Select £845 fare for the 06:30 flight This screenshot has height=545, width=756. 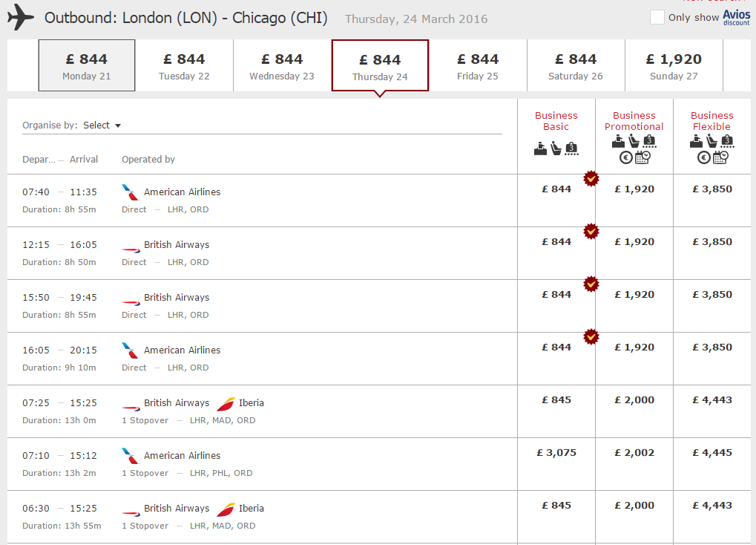coord(556,506)
